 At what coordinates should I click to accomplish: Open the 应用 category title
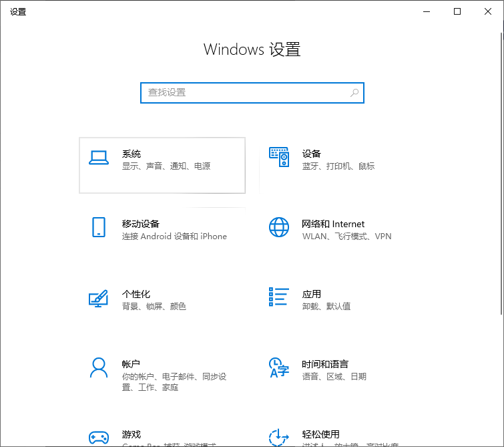pyautogui.click(x=312, y=294)
